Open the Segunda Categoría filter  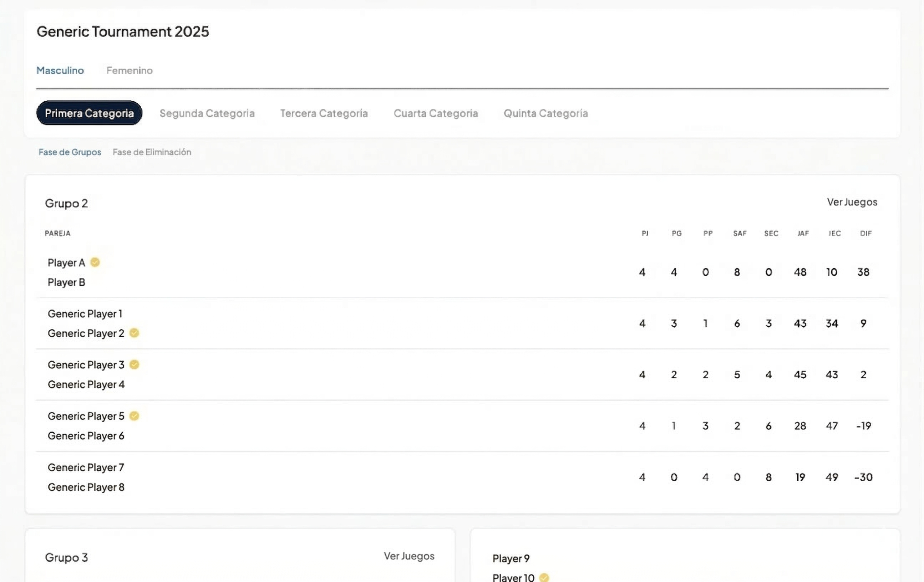tap(207, 113)
